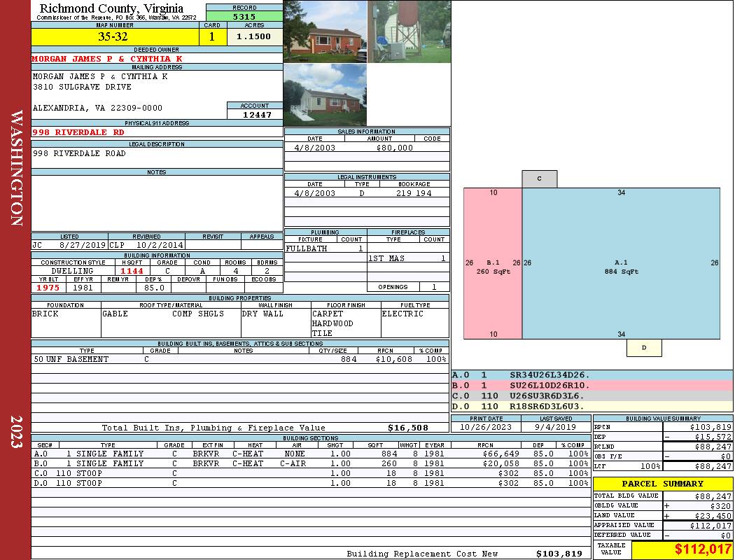The image size is (735, 560).
Task: Click the OBLDG value $320
Action: coord(720,506)
